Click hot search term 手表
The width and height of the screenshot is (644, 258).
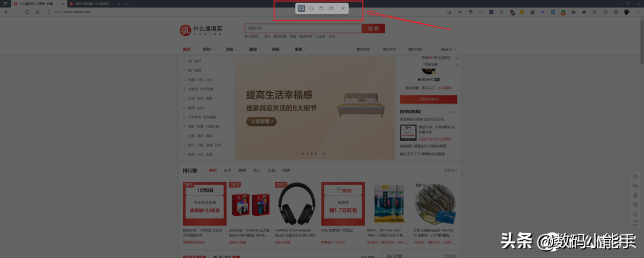coord(332,36)
